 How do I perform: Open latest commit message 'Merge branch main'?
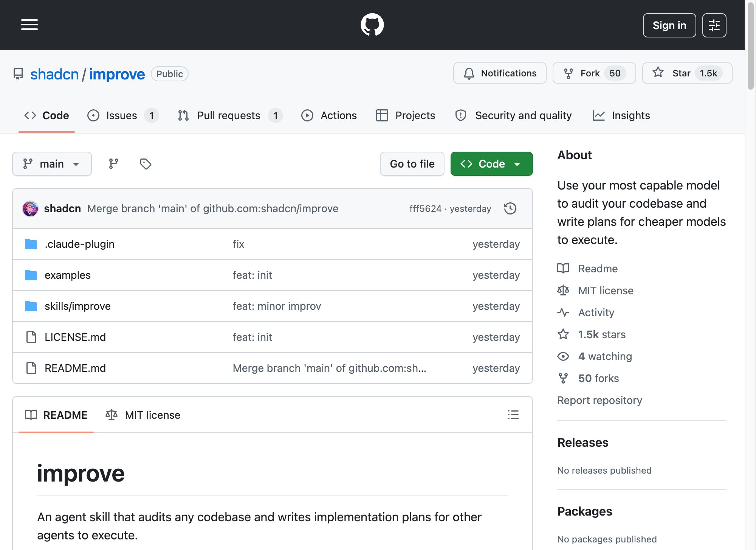212,208
